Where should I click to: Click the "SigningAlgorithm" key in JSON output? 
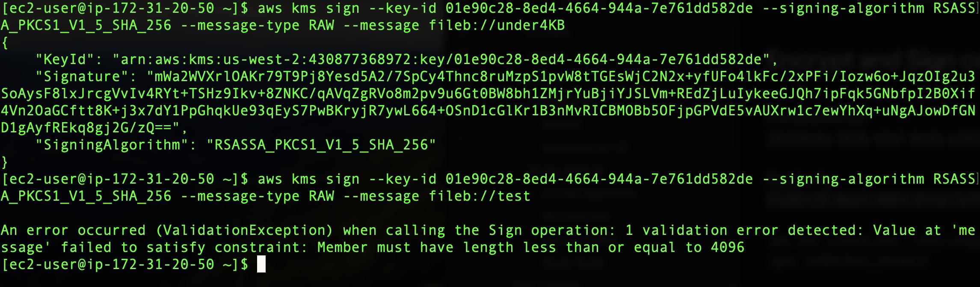(112, 145)
